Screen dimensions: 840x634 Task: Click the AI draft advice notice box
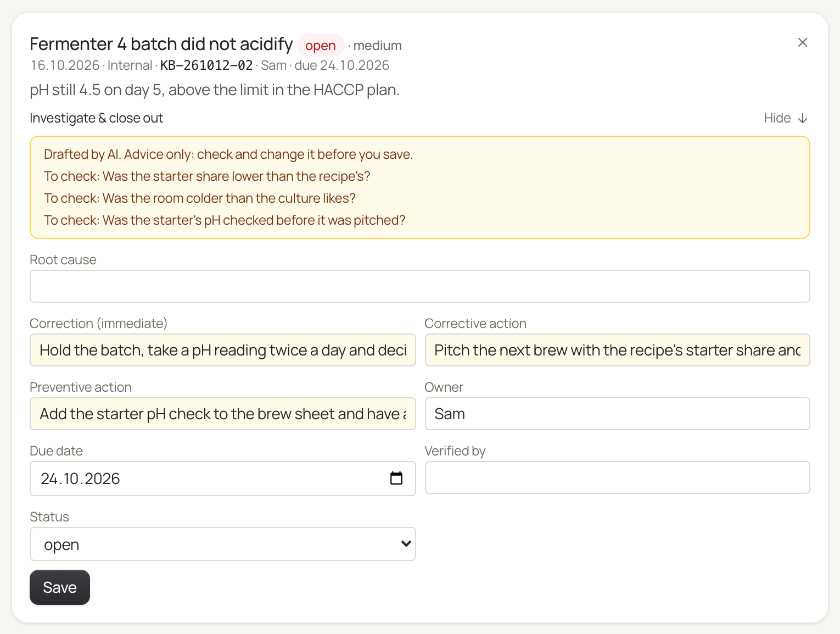click(x=420, y=187)
